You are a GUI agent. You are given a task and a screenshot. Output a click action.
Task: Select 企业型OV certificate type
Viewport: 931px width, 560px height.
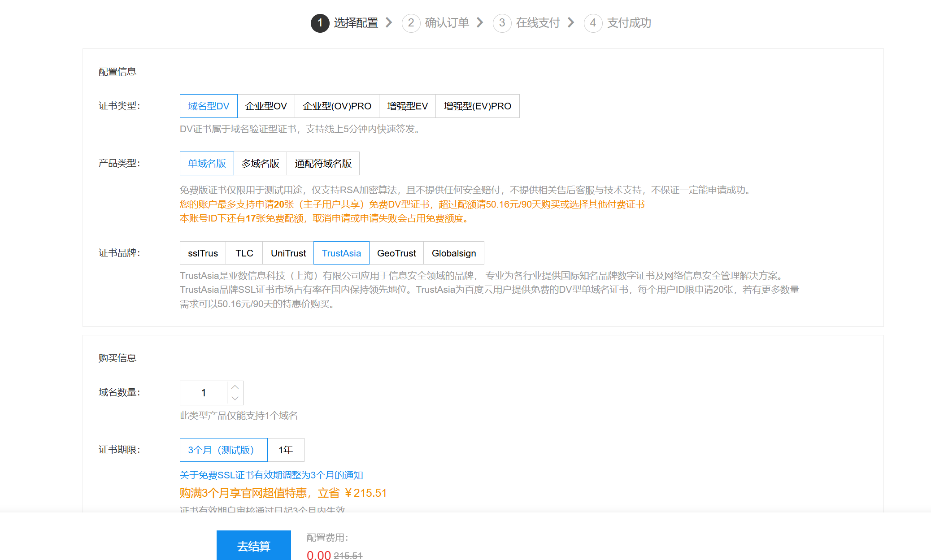(266, 106)
